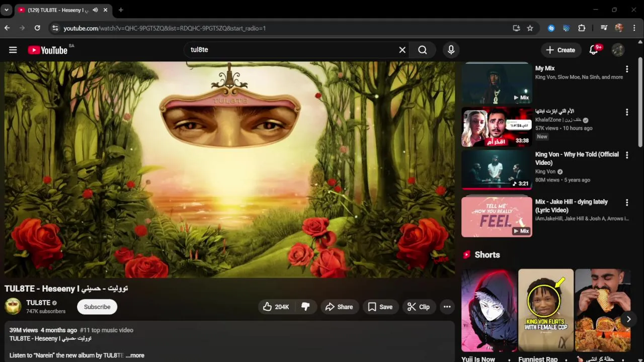This screenshot has height=362, width=644.
Task: Play My Mix thumbnail
Action: point(497,83)
